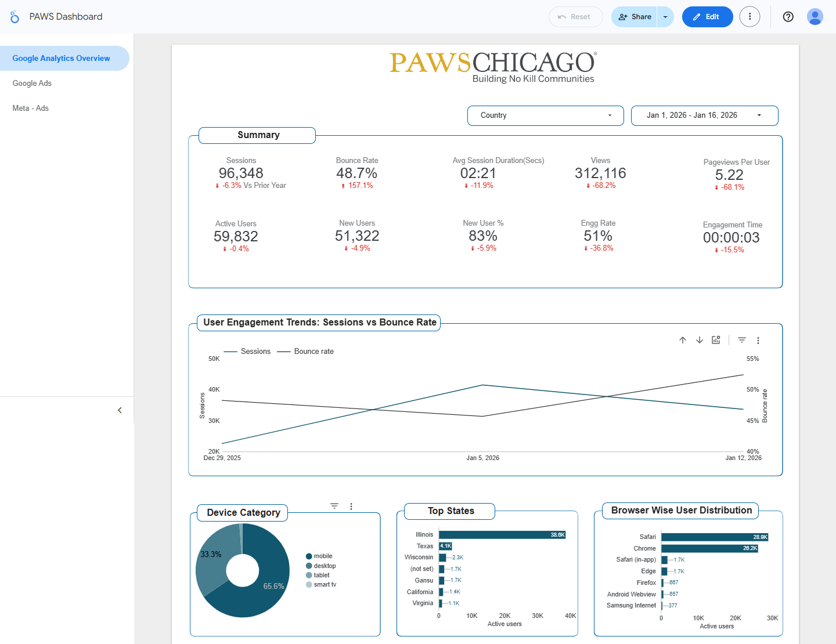Open Device Category filter icon
Viewport: 836px width, 644px height.
click(334, 506)
